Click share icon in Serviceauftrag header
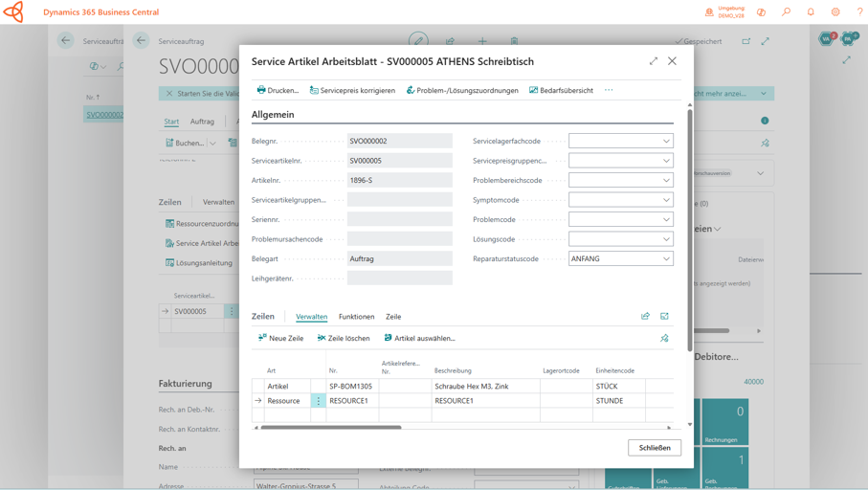This screenshot has width=868, height=490. coord(450,41)
